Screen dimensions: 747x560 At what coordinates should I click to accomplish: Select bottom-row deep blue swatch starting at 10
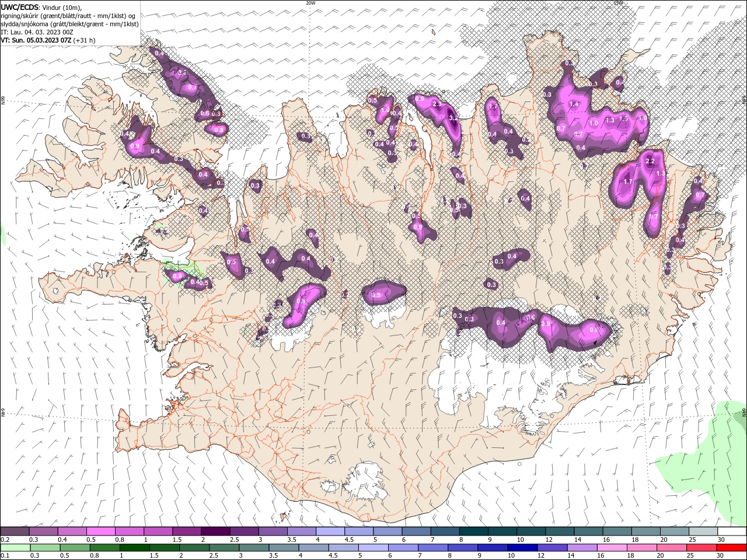click(522, 548)
